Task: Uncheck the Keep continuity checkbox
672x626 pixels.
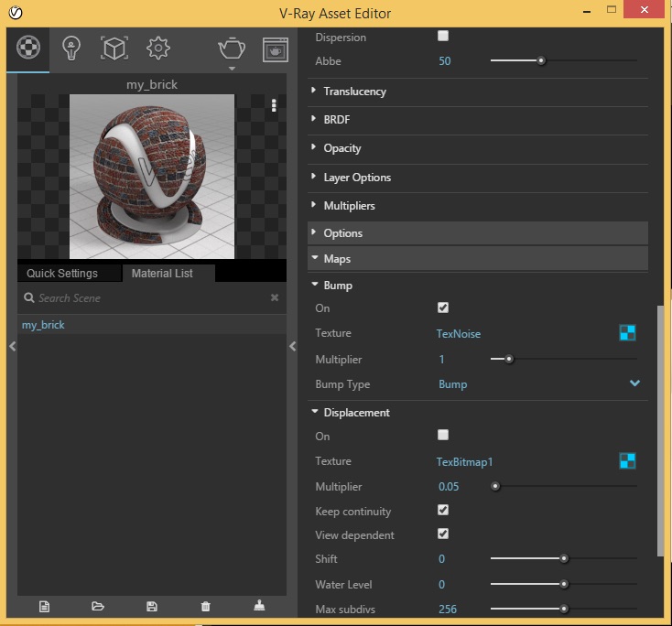Action: click(x=443, y=510)
